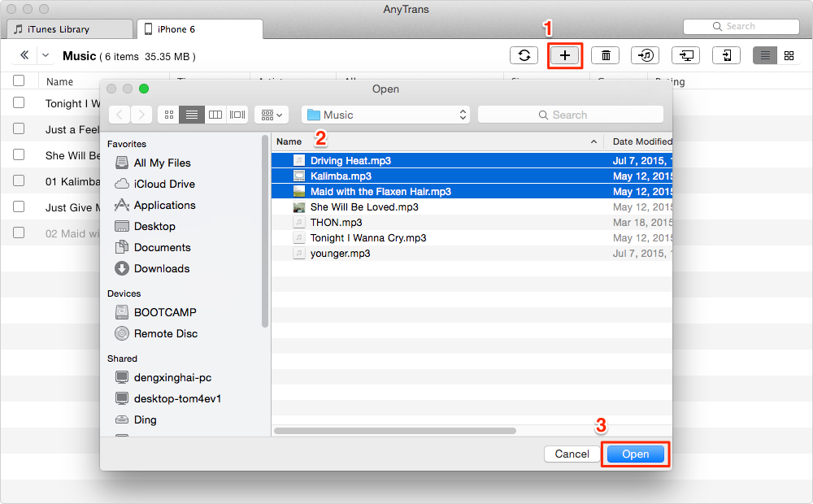Open iCloud Drive in sidebar

154,184
